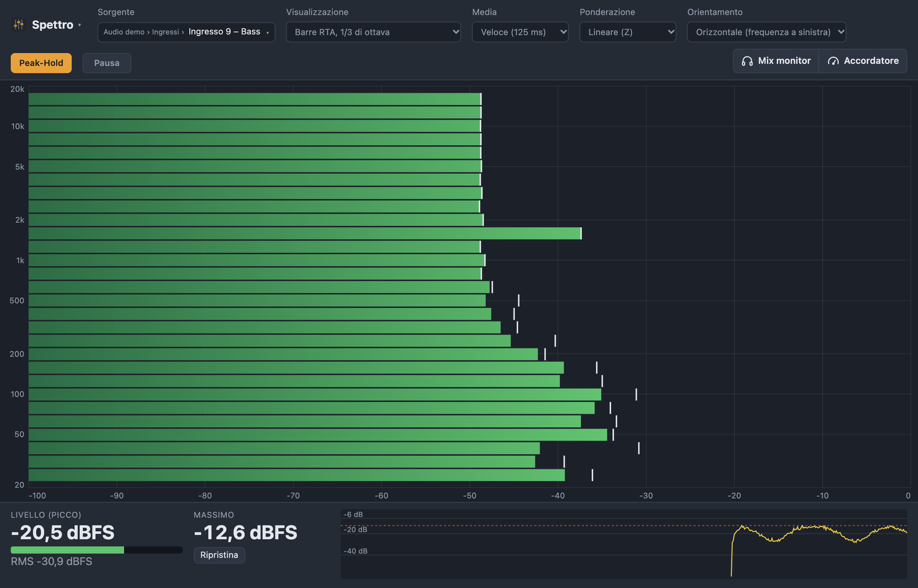The width and height of the screenshot is (918, 588).
Task: Click the headphones icon for Mix monitor
Action: (x=747, y=61)
